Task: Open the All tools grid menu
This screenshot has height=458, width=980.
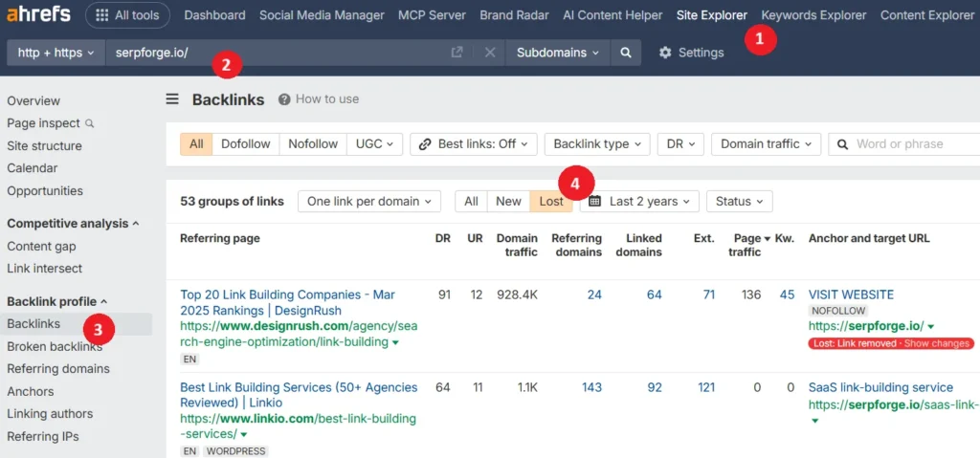Action: point(127,15)
